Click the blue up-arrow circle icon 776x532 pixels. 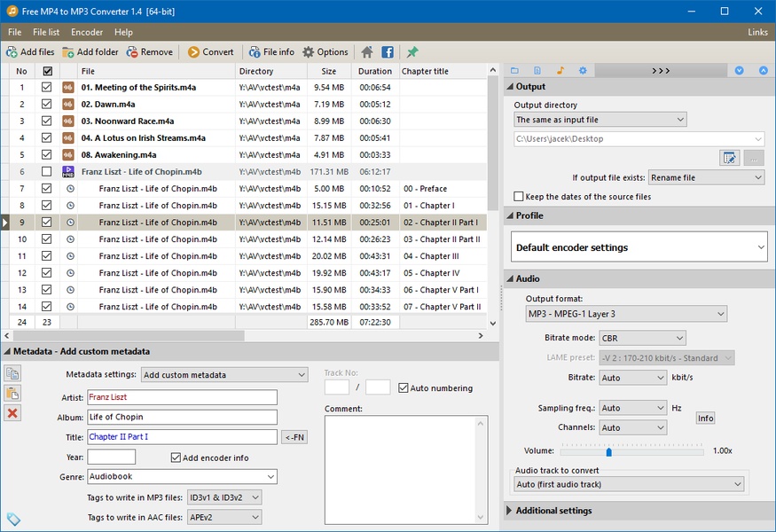pos(764,71)
